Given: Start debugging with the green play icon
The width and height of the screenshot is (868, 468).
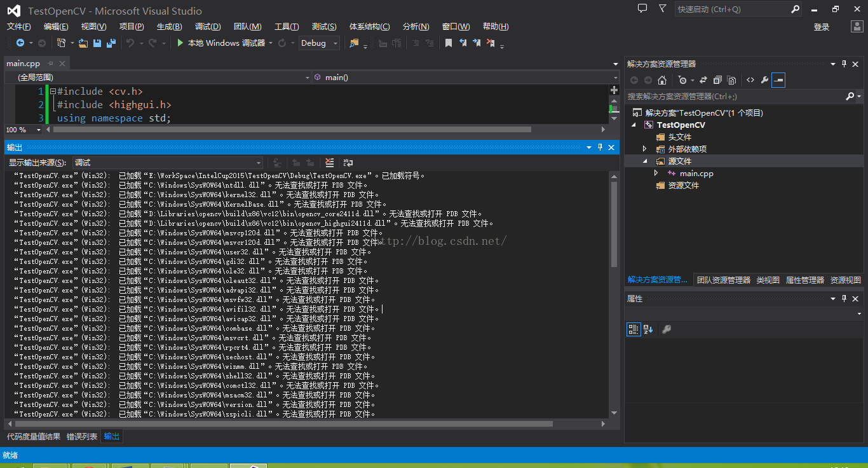Looking at the screenshot, I should pos(180,43).
